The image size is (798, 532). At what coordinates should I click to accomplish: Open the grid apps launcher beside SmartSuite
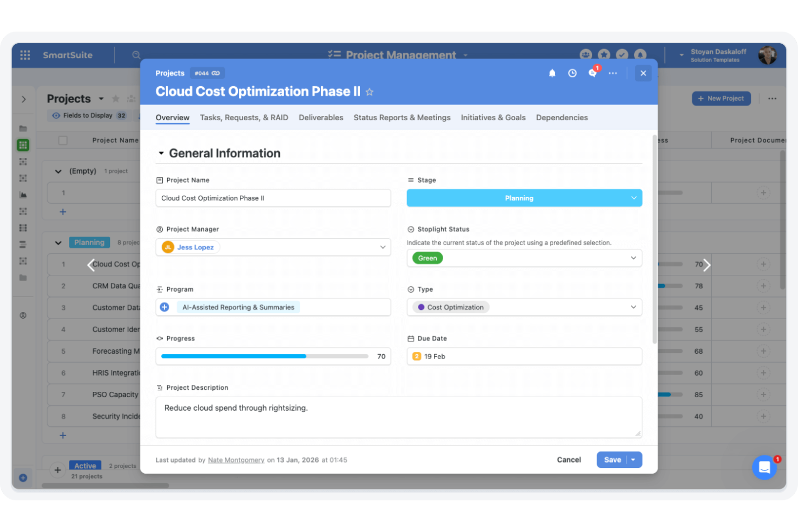coord(25,55)
